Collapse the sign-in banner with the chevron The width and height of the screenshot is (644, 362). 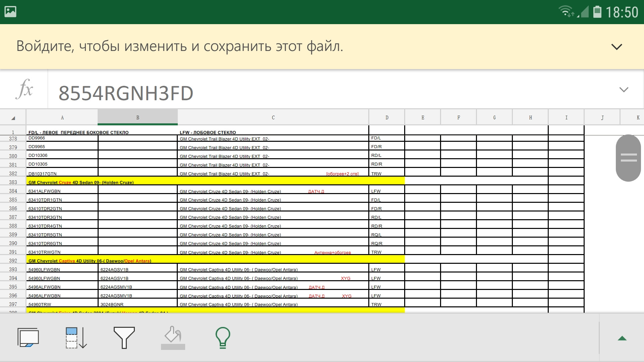pos(616,47)
